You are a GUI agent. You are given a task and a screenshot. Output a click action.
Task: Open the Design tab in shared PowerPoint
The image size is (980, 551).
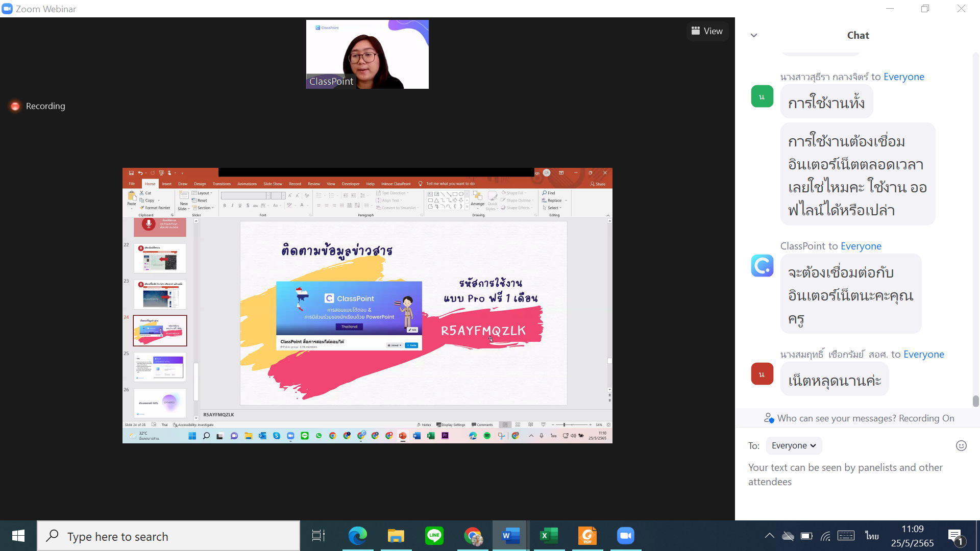click(200, 184)
